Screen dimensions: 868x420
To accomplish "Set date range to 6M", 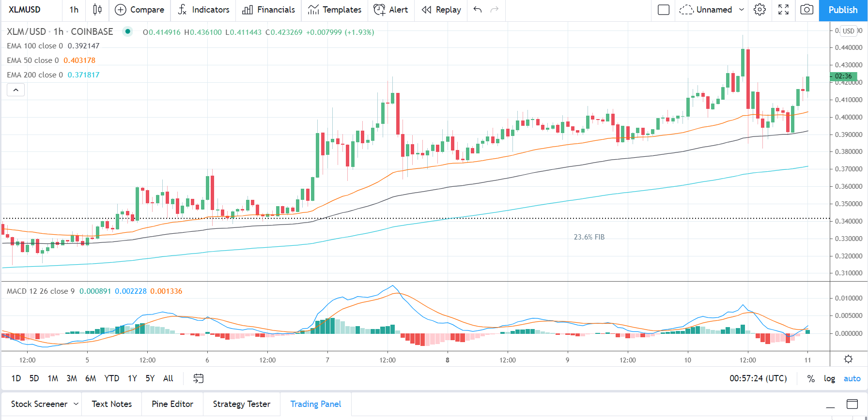I will click(91, 378).
